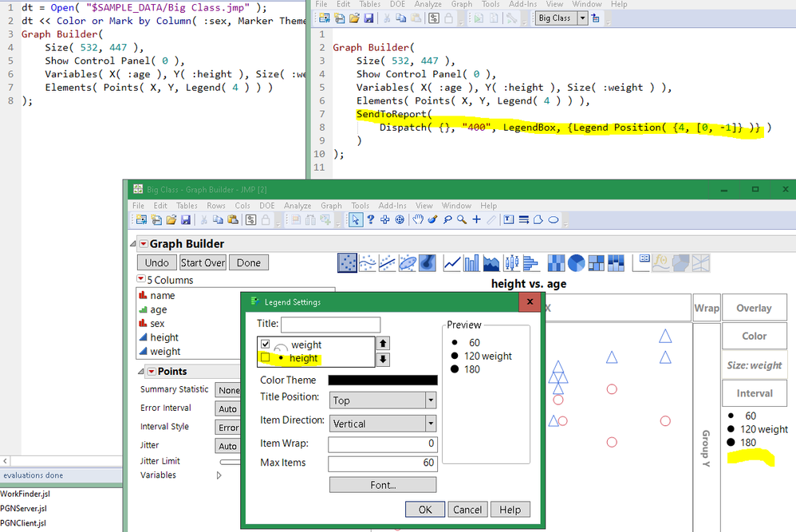Open the Analyze menu in Graph Builder window
The image size is (796, 532).
point(298,206)
